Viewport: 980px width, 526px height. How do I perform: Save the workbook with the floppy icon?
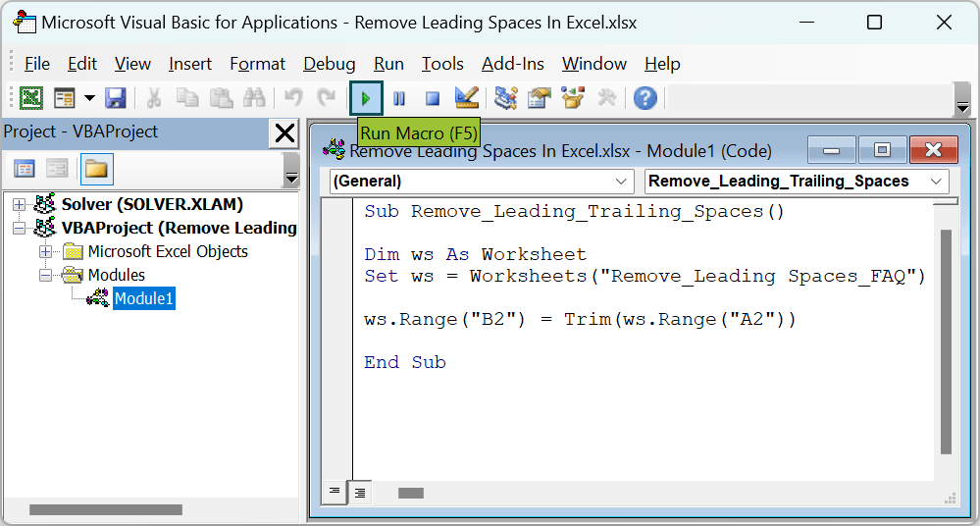tap(116, 98)
